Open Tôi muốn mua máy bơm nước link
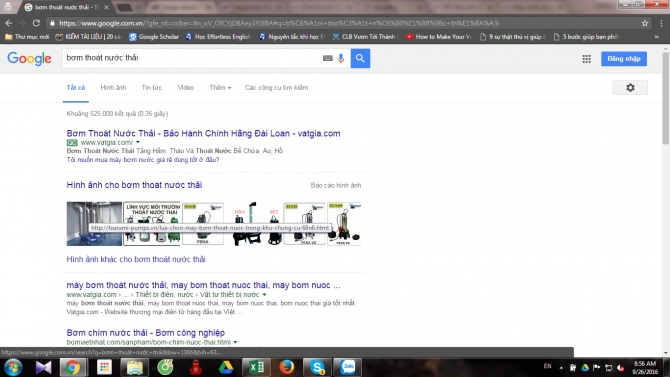This screenshot has height=377, width=670. (143, 159)
